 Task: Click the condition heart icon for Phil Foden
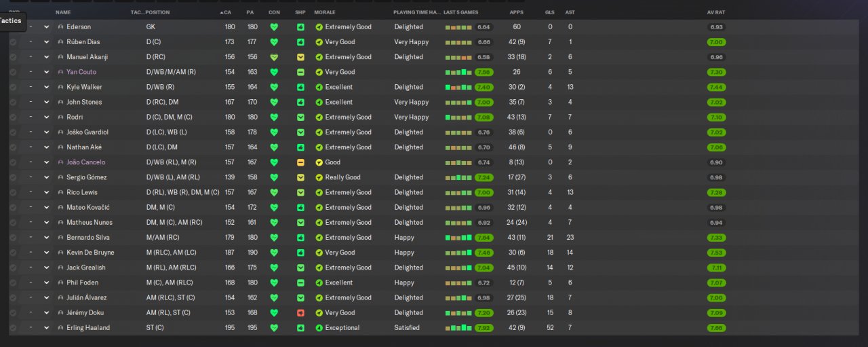pos(274,282)
